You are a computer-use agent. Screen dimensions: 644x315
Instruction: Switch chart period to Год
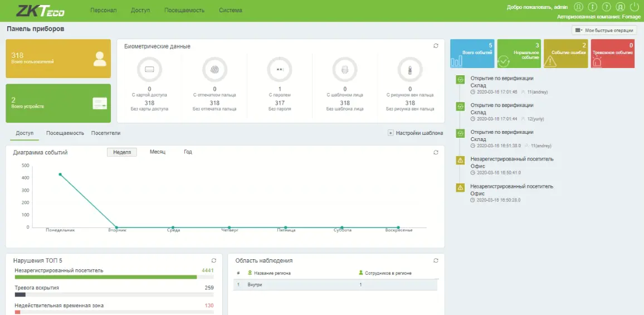188,152
